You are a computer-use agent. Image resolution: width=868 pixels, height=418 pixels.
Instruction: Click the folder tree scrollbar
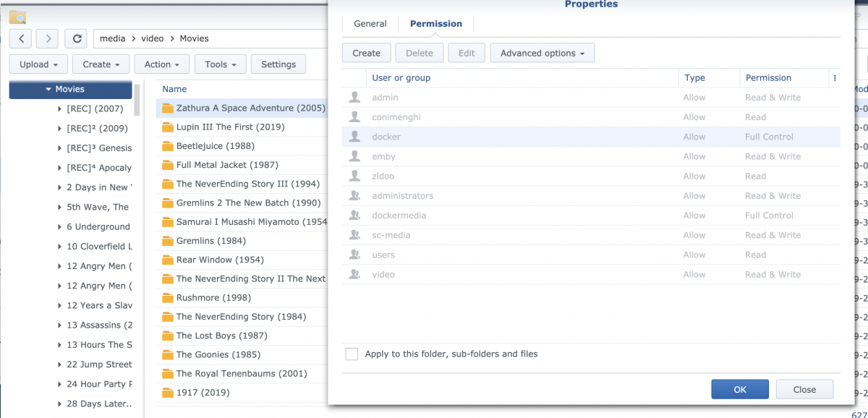click(137, 100)
